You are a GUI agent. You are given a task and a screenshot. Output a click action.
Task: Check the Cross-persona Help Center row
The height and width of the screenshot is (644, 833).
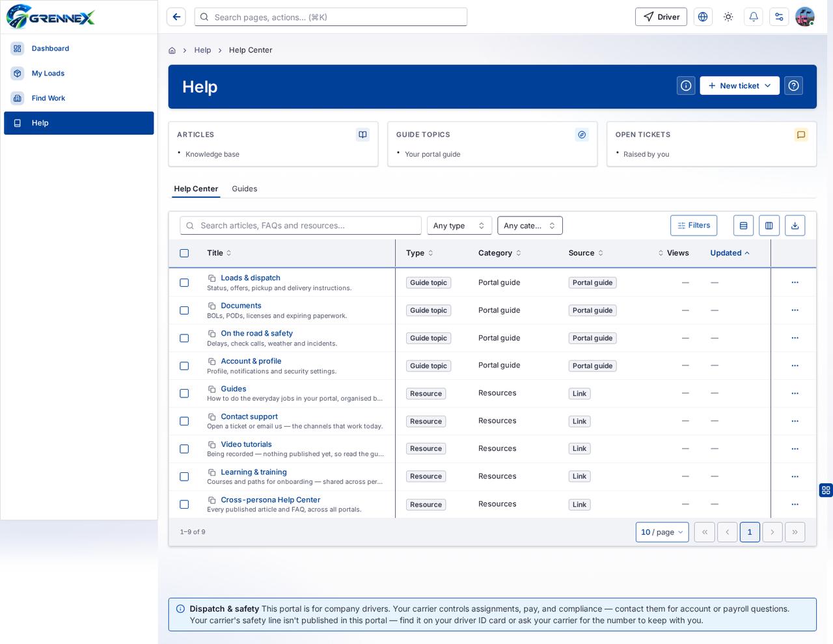[x=184, y=505]
